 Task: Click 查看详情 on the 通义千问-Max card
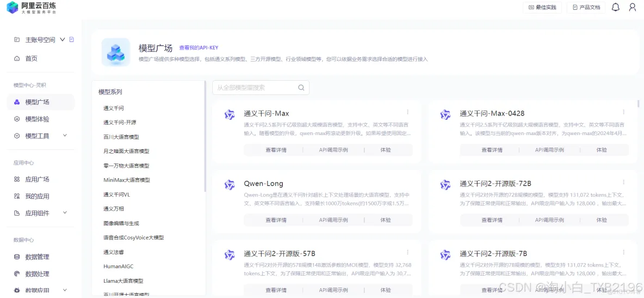(276, 150)
